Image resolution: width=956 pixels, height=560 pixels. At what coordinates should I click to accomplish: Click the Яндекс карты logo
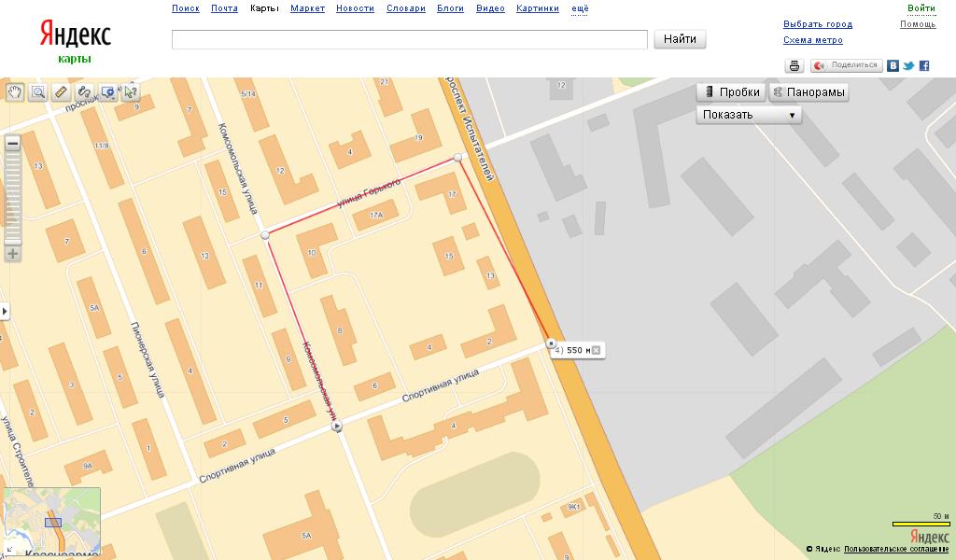75,40
